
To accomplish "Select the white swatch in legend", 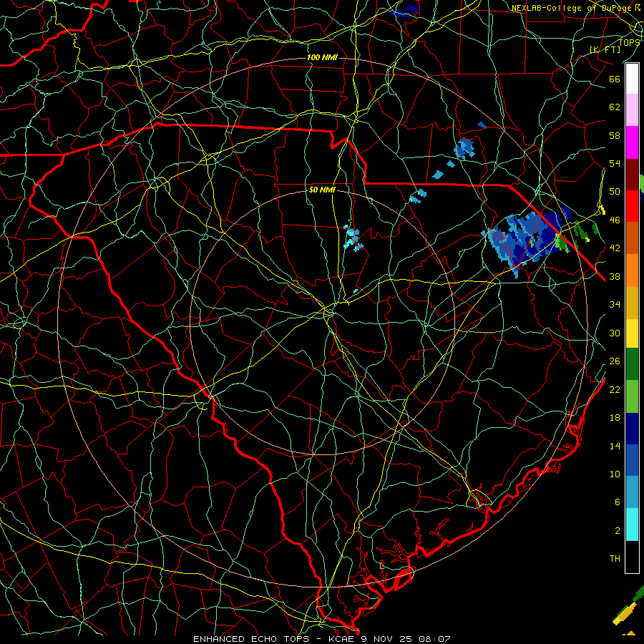I will tap(632, 79).
